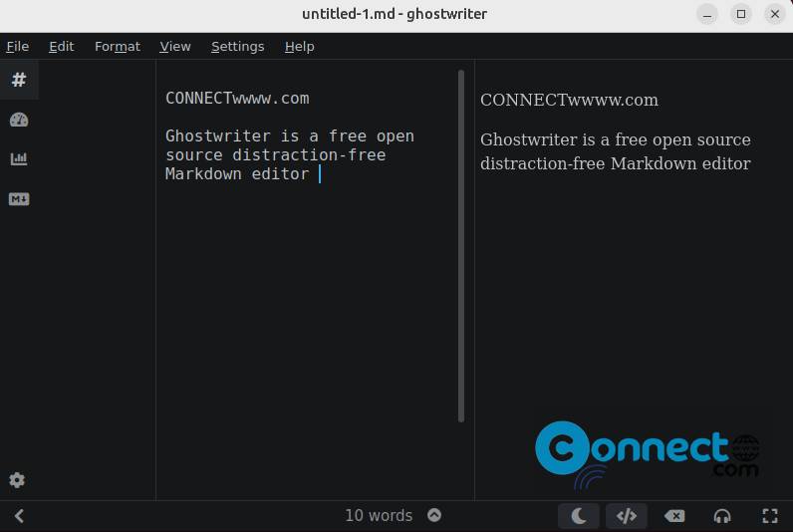
Task: Click 'CONNECTwwww.com' line in the editor
Action: coord(237,98)
